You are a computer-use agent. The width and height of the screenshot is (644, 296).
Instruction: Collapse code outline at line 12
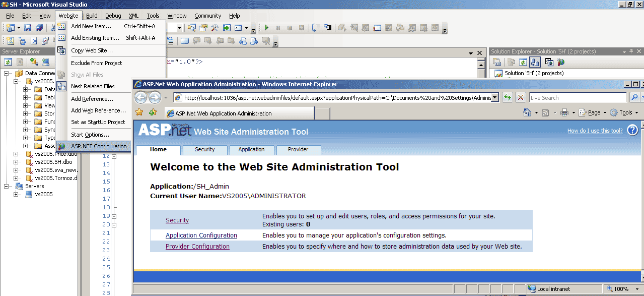tap(114, 156)
